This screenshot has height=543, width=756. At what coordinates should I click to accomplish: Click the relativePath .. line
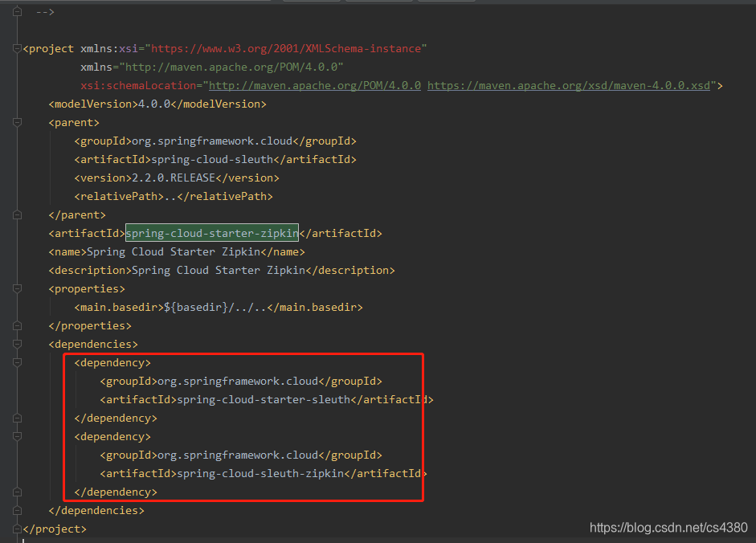click(174, 197)
